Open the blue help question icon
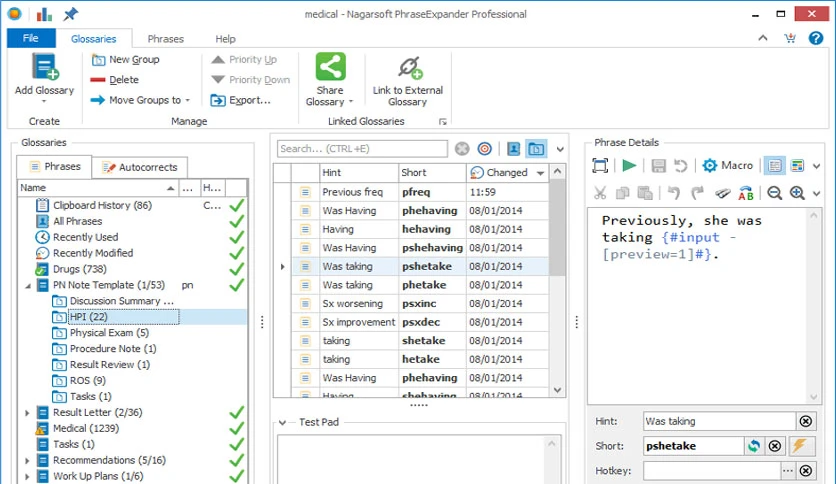 [816, 38]
